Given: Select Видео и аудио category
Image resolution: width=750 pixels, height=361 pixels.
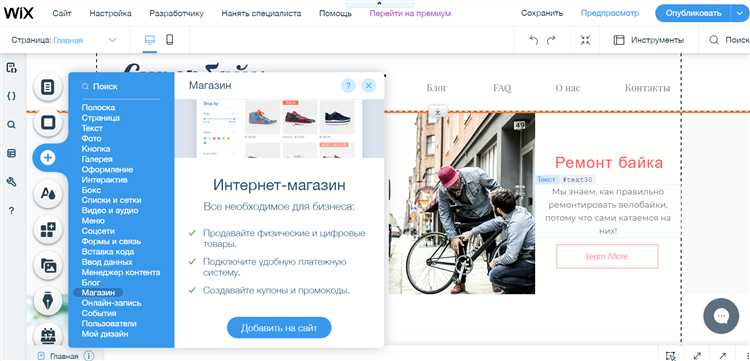Looking at the screenshot, I should pos(110,211).
